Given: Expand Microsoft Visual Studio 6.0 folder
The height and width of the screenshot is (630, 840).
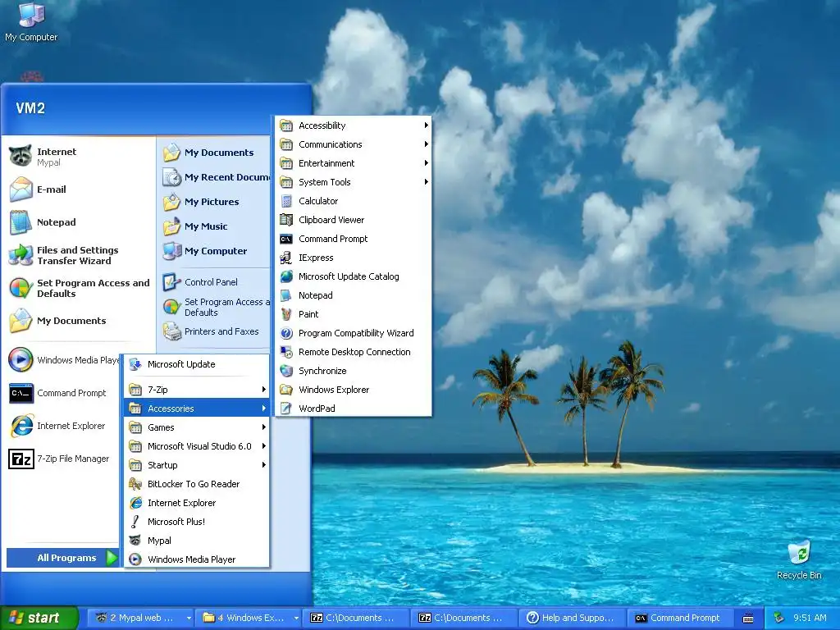Looking at the screenshot, I should pos(196,446).
